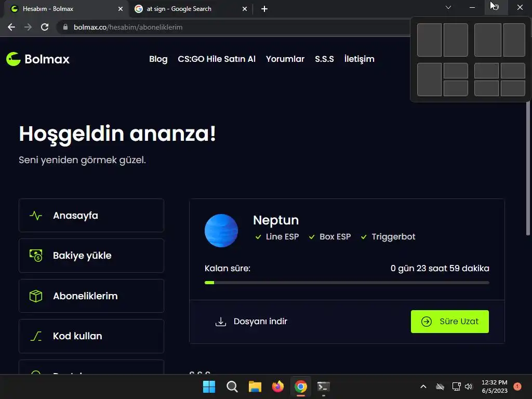Open a new browser tab

264,9
